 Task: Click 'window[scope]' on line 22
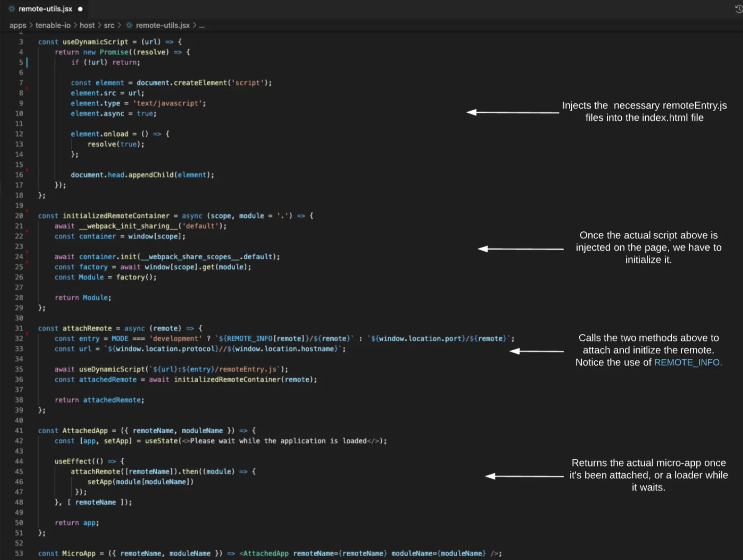click(x=155, y=236)
